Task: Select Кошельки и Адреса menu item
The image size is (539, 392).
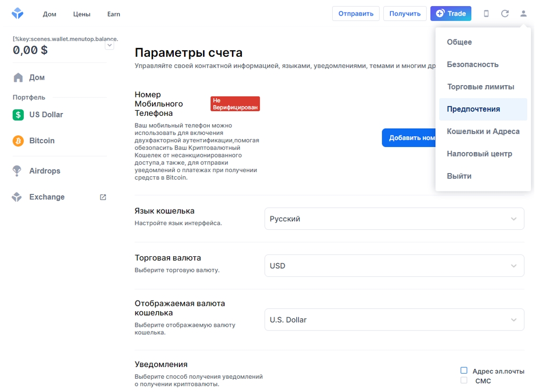Action: click(x=483, y=131)
